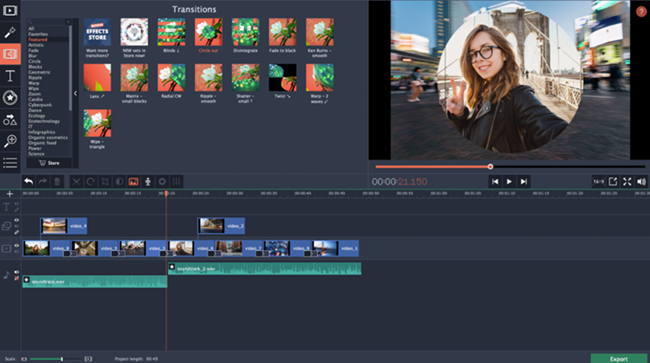Select the Artistic category

coord(36,45)
